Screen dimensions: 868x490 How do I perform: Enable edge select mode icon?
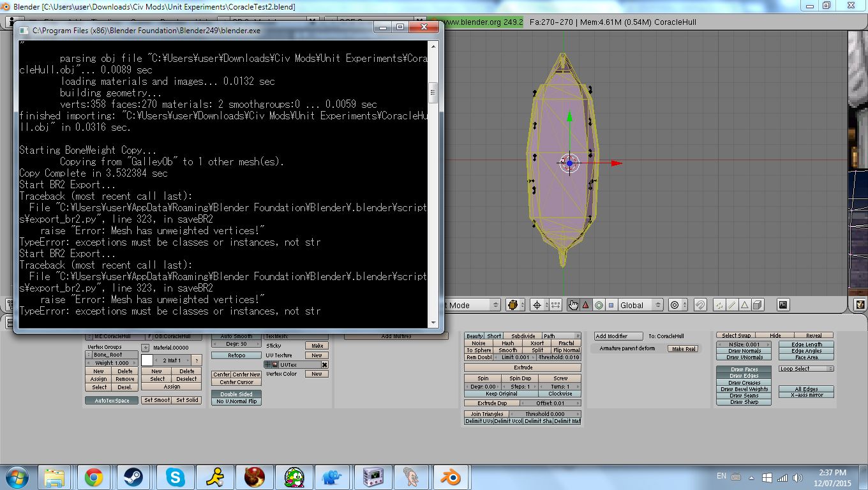[x=731, y=305]
